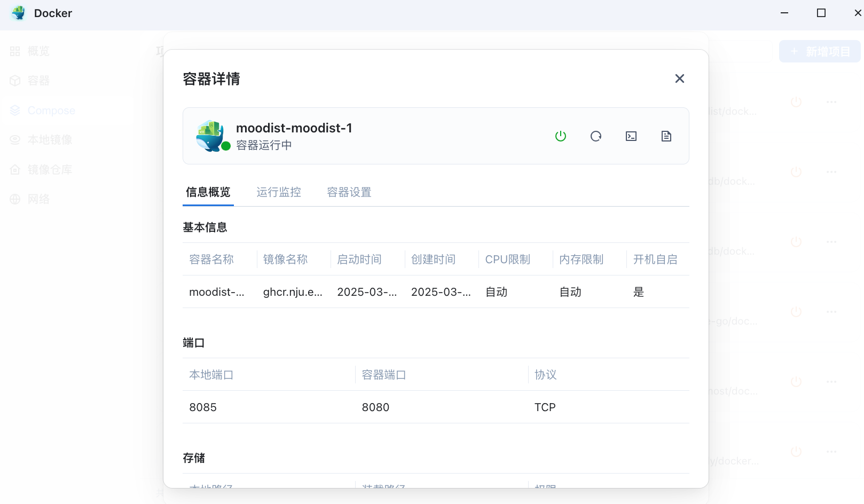
Task: Click the 容器端口 column header
Action: coord(384,375)
